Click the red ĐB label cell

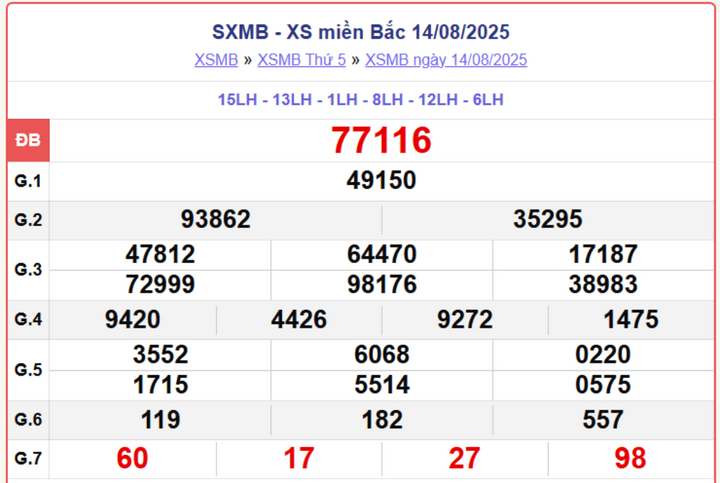pyautogui.click(x=28, y=140)
